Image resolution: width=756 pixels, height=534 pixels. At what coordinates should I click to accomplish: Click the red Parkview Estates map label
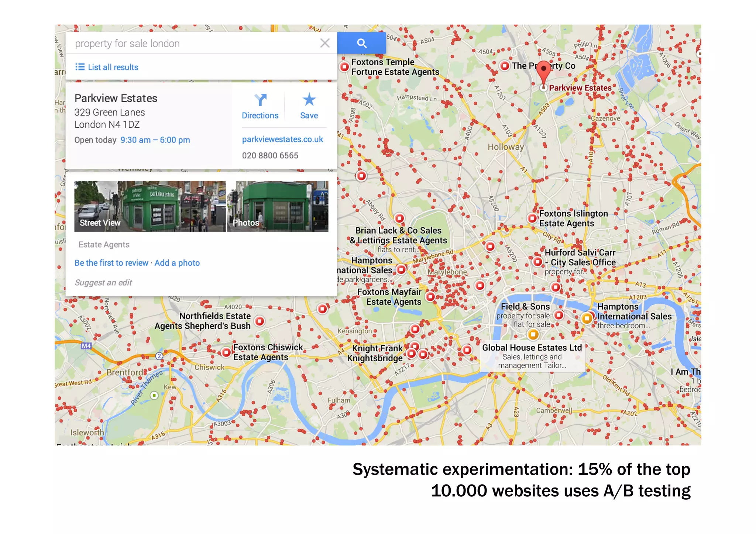(x=580, y=88)
